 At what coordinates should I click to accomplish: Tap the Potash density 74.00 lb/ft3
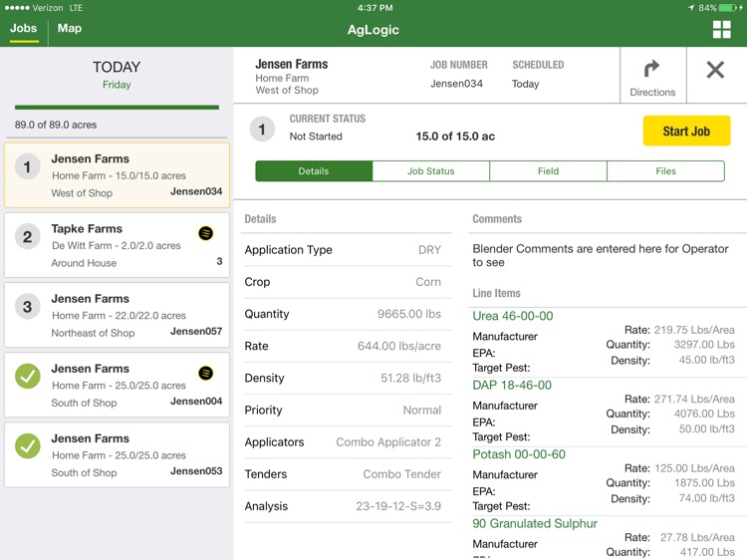tap(706, 498)
